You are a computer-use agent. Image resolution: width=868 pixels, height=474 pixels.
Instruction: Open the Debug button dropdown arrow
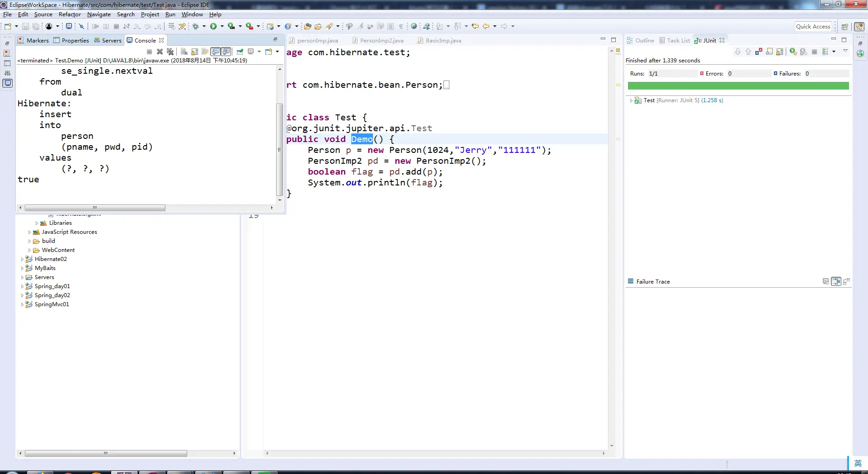(204, 26)
